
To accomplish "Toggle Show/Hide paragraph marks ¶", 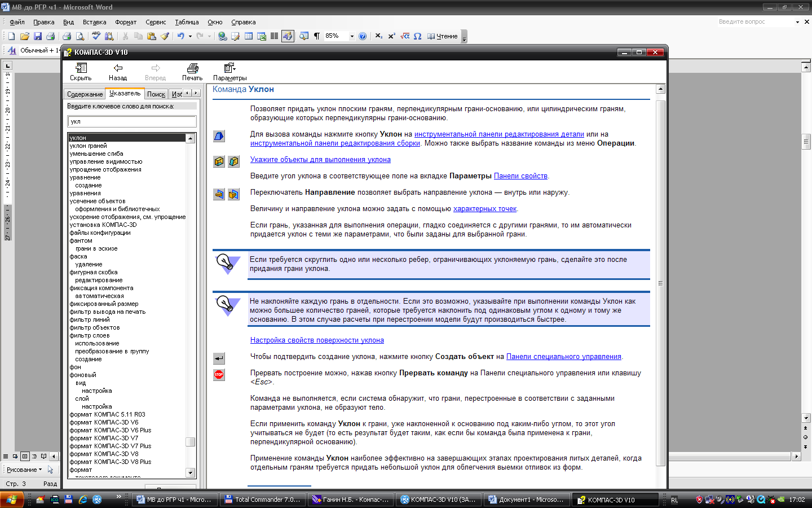I will (x=317, y=36).
